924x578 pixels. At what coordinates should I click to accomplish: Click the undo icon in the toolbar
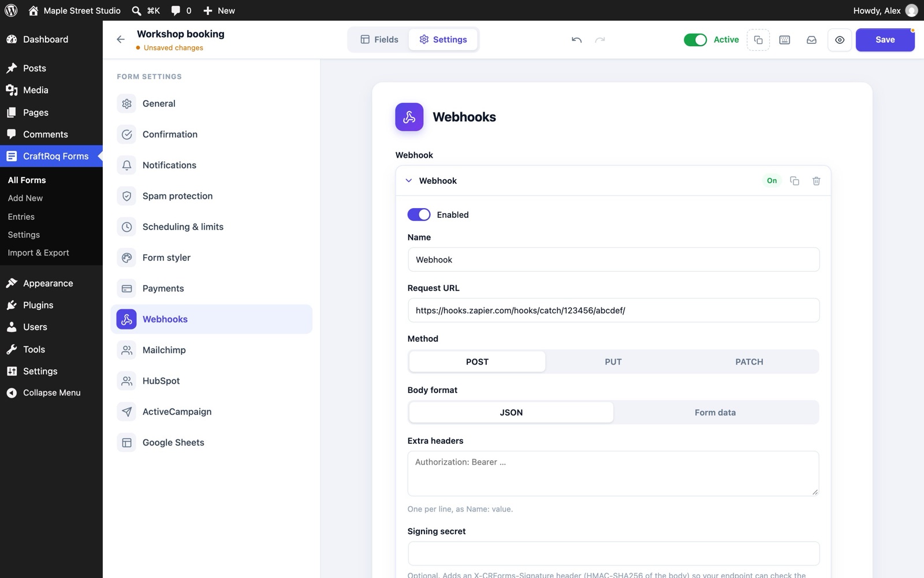(576, 40)
